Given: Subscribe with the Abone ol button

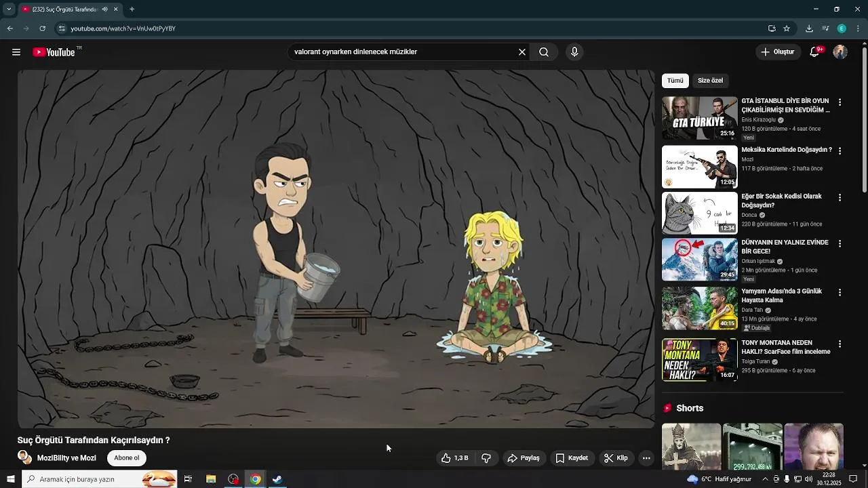Looking at the screenshot, I should 127,458.
